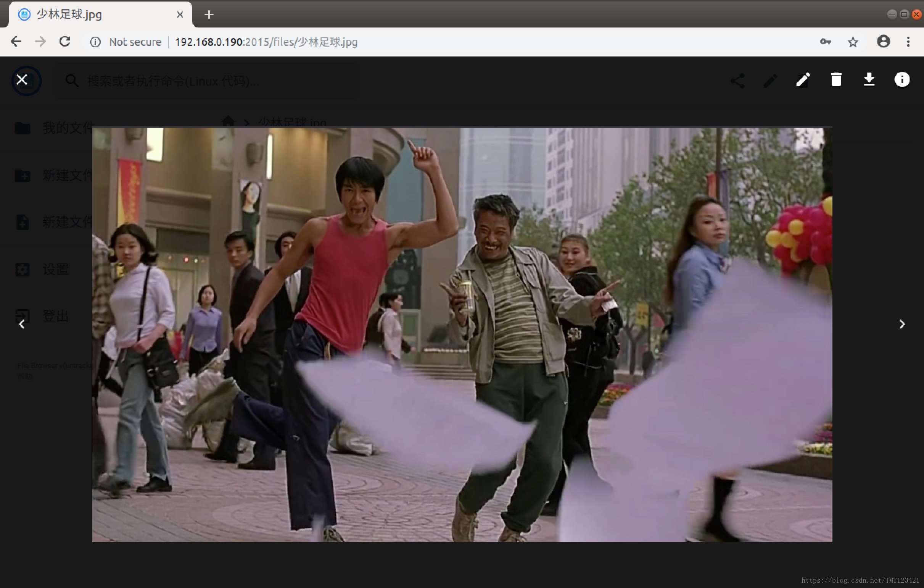The height and width of the screenshot is (588, 924).
Task: Maximize the browser window
Action: pos(904,15)
